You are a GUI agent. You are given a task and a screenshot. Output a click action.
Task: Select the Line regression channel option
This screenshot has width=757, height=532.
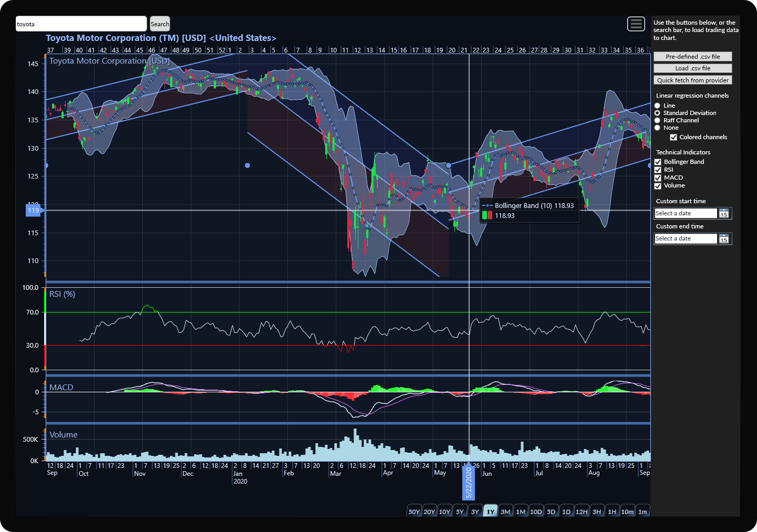coord(657,106)
